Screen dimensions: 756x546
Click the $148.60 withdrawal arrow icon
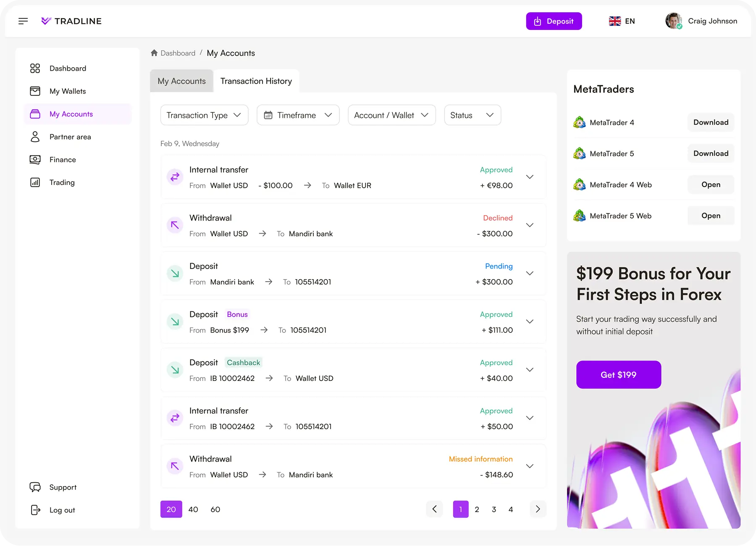click(175, 466)
